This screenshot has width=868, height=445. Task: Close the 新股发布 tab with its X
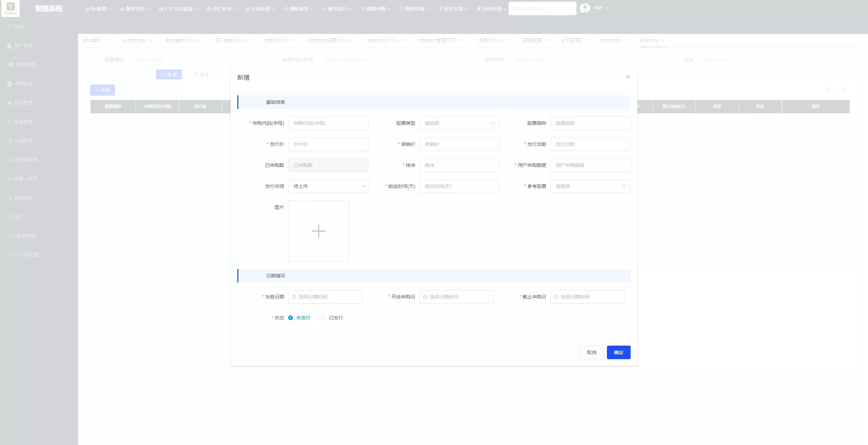663,40
